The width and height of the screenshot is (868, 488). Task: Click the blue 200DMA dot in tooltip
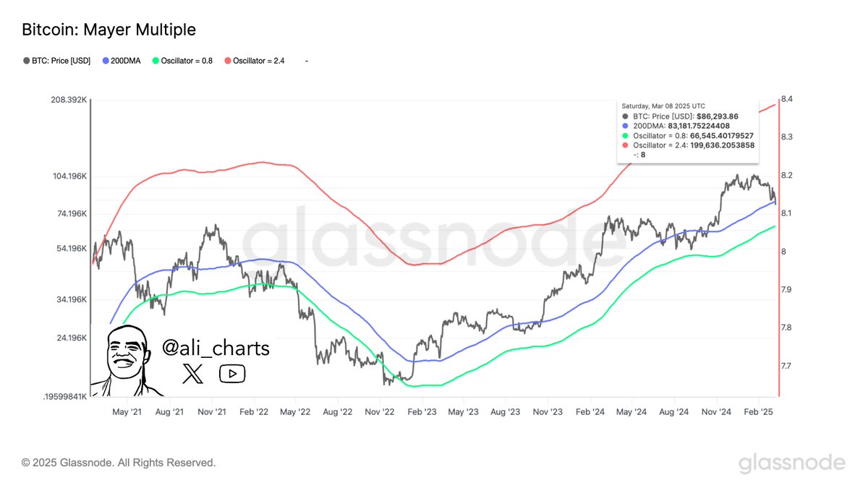(x=625, y=126)
